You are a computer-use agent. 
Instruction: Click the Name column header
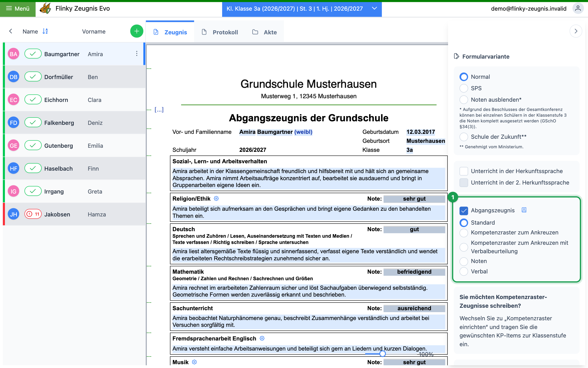[30, 32]
